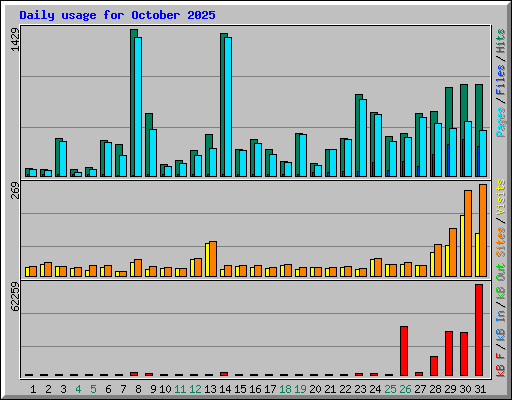The image size is (512, 400).
Task: Click the 62259 kB axis label
Action: (15, 297)
